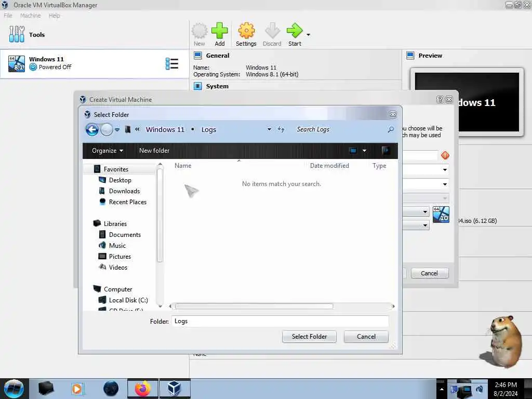Open the Help menu
The height and width of the screenshot is (399, 532).
[x=54, y=16]
